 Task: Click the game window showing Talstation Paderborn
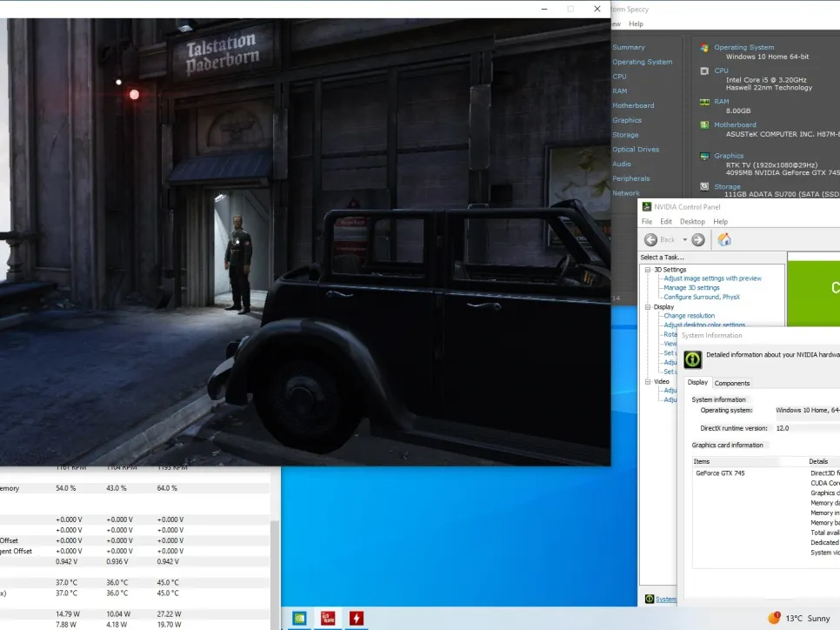(x=305, y=242)
